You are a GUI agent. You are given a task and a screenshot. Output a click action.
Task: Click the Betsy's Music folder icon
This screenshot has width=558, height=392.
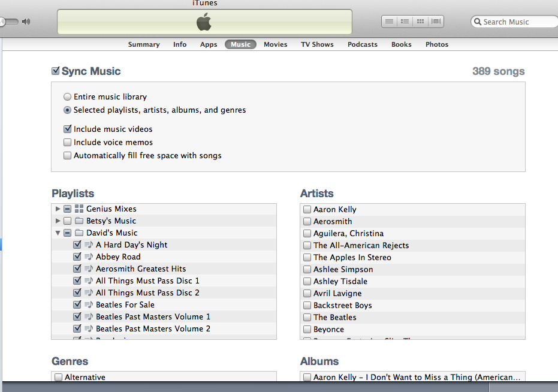(x=79, y=221)
